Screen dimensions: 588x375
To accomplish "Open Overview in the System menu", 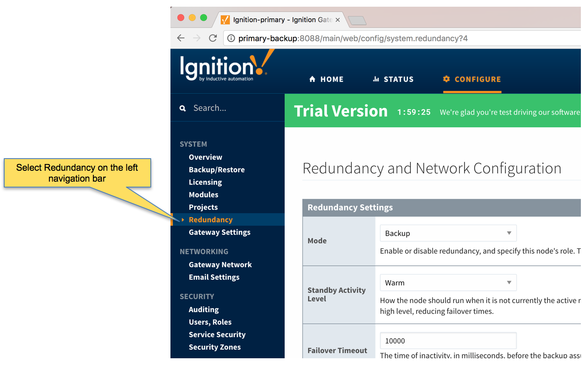I will point(206,157).
